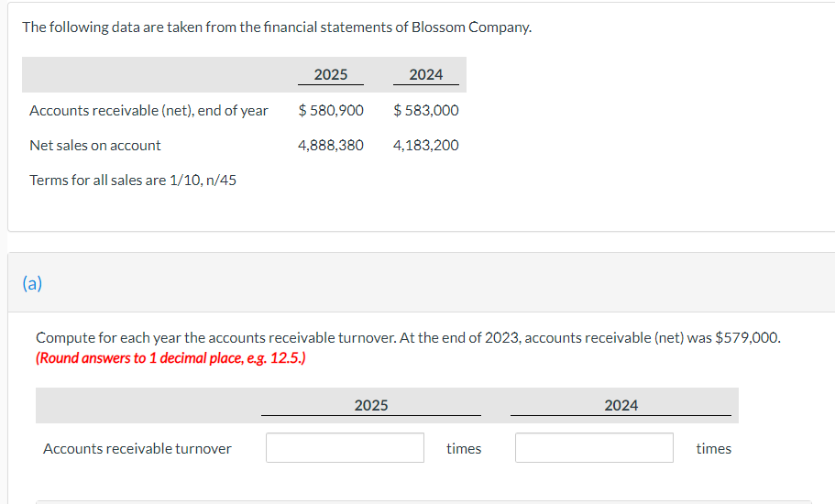Viewport: 835px width, 504px height.
Task: Click the 2025 answer column header
Action: pos(370,405)
